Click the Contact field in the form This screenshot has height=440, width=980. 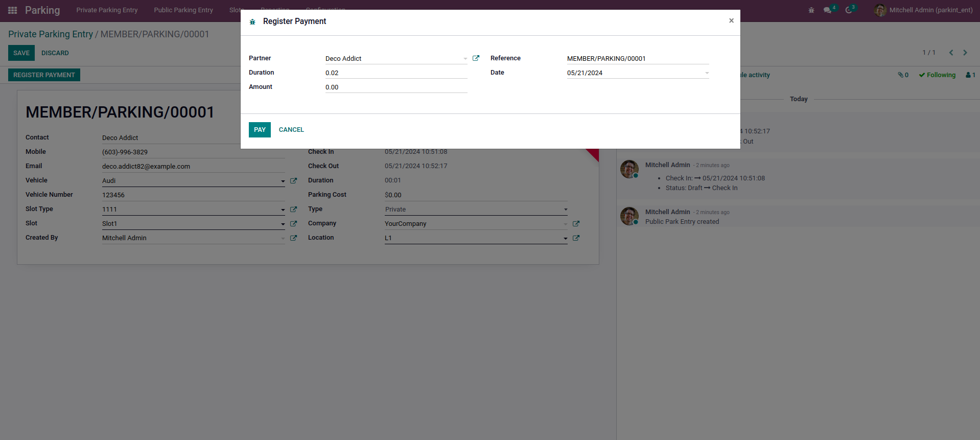pyautogui.click(x=171, y=138)
